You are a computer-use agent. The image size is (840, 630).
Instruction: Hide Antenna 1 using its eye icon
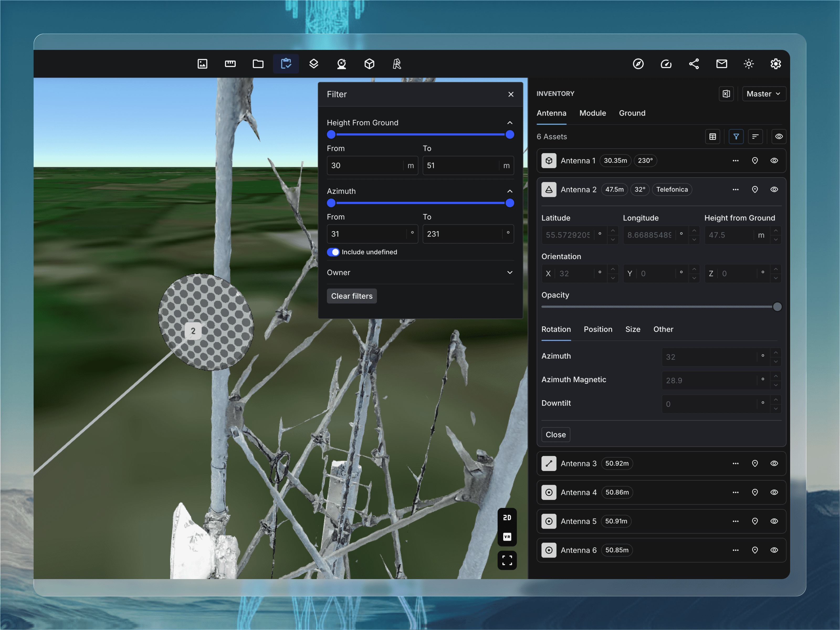(x=774, y=161)
